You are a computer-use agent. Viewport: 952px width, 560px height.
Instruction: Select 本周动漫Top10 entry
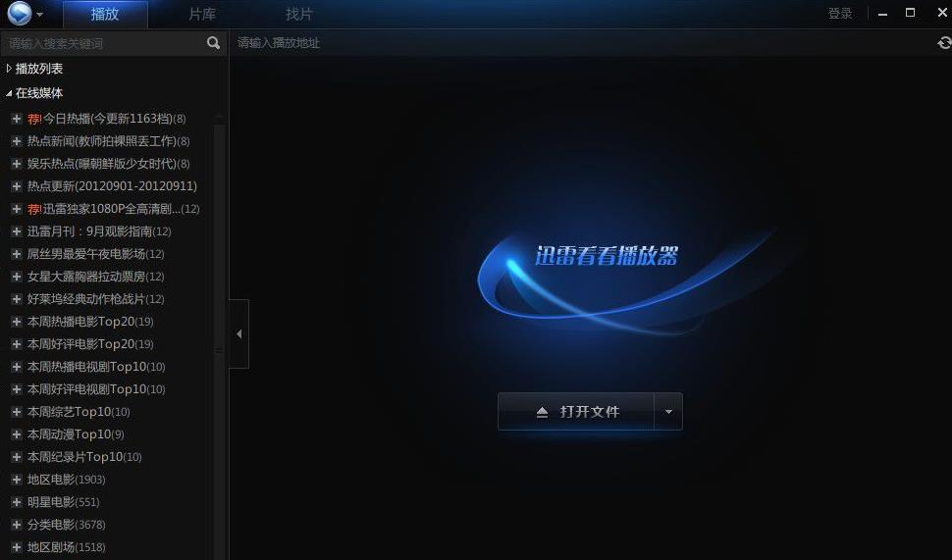76,434
